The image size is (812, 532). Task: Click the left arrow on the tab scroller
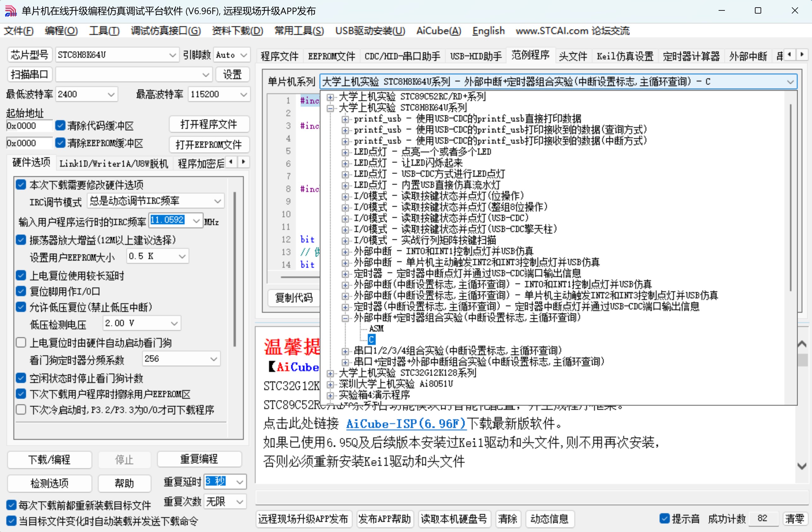point(790,55)
